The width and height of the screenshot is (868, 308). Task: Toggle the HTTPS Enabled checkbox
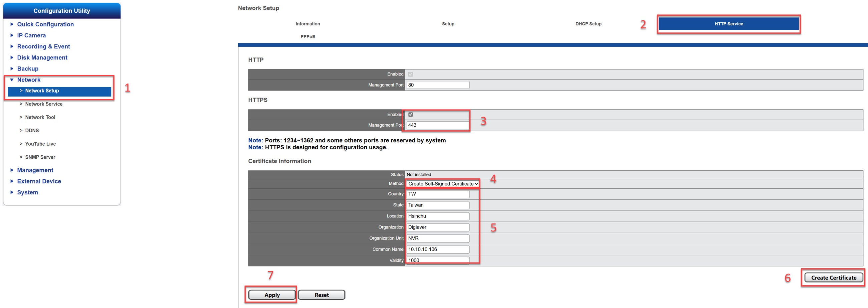[410, 115]
